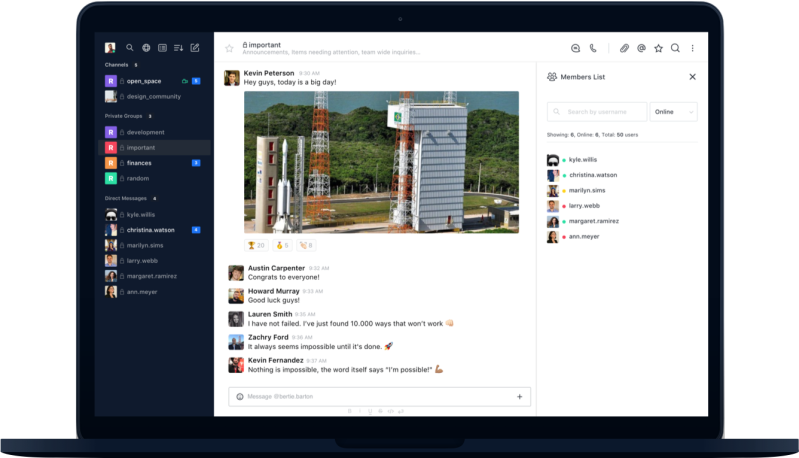The width and height of the screenshot is (799, 458).
Task: Show mentions with the @ icon
Action: point(641,48)
